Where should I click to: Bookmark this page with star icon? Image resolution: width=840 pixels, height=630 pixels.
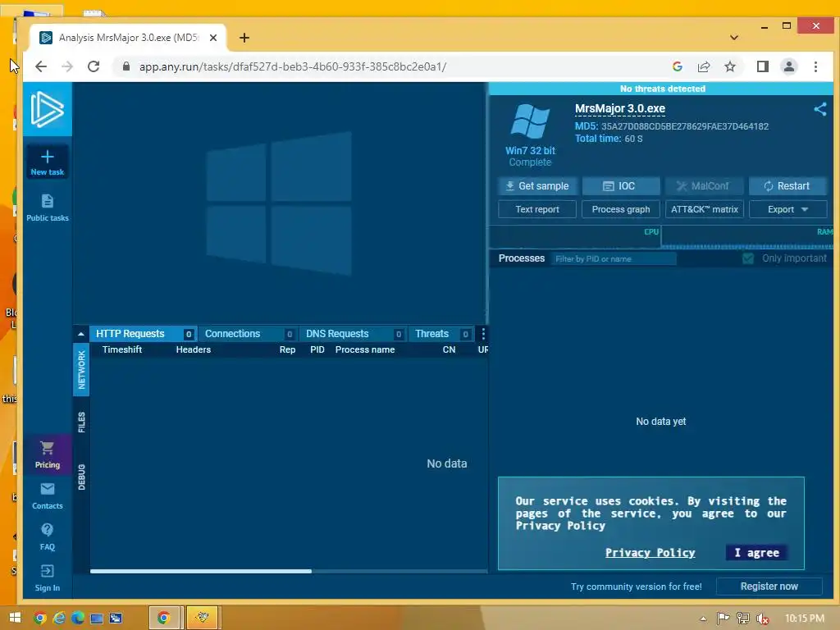[x=729, y=66]
